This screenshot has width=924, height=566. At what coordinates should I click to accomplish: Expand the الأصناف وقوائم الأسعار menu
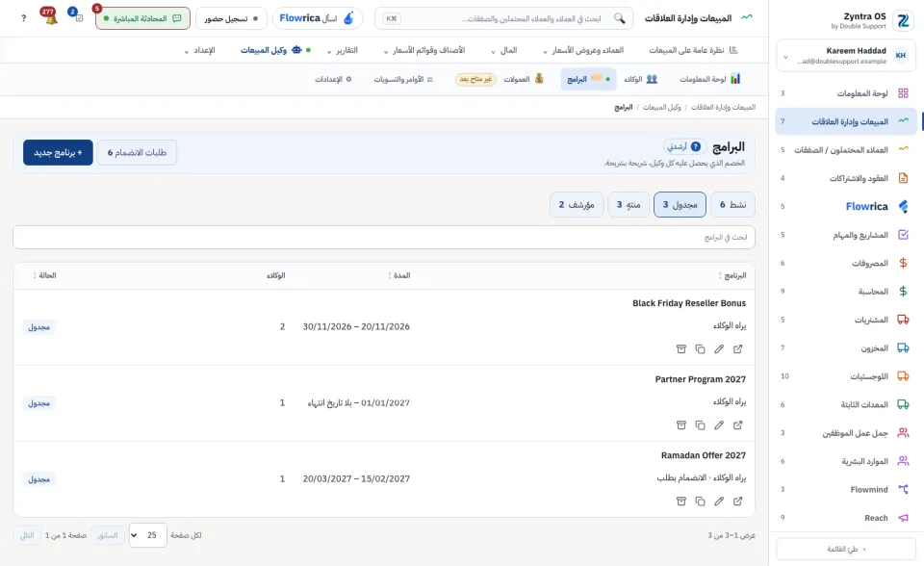(x=424, y=50)
